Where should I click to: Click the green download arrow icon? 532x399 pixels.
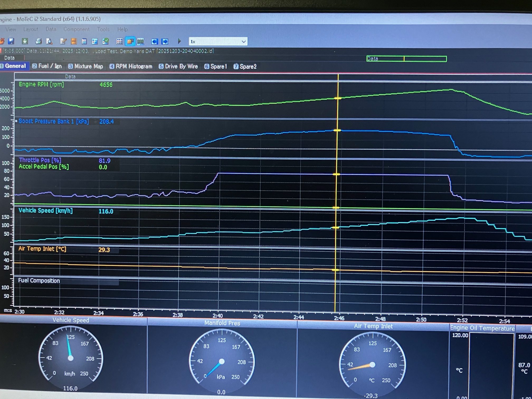[x=25, y=41]
